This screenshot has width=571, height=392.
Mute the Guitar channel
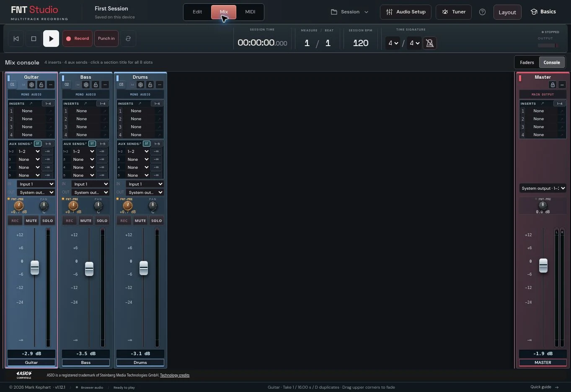pyautogui.click(x=31, y=221)
